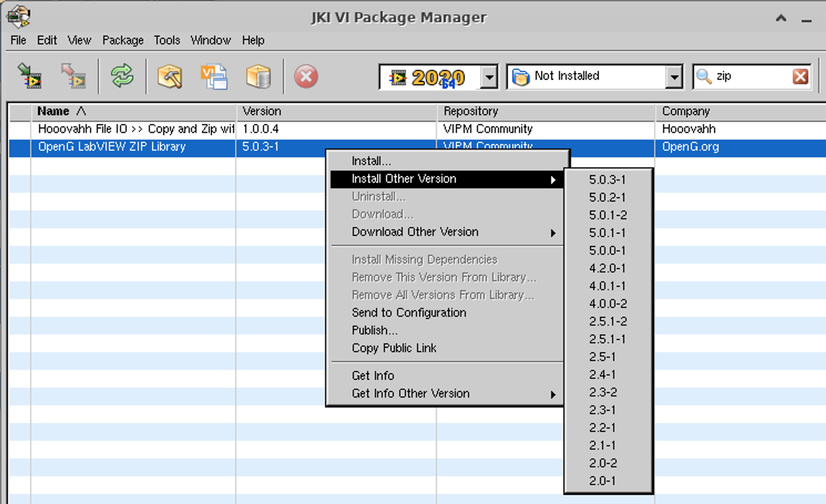Select version 2.0-2 in submenu
Image resolution: width=826 pixels, height=504 pixels.
click(608, 464)
